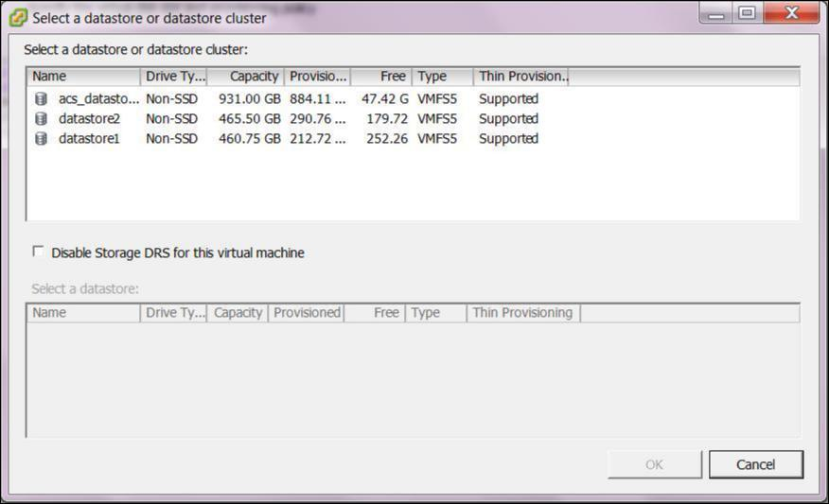829x504 pixels.
Task: Click lower table Name column header
Action: click(83, 313)
